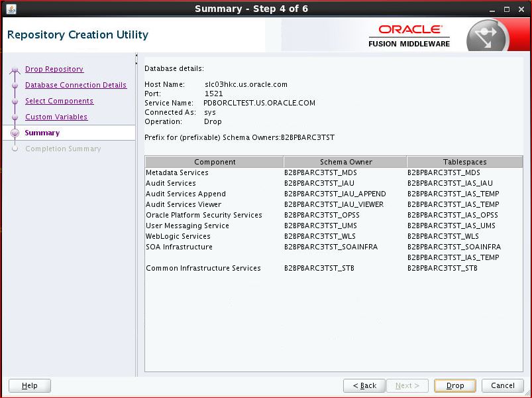Image resolution: width=532 pixels, height=398 pixels.
Task: Open the Select Components step
Action: (x=60, y=101)
